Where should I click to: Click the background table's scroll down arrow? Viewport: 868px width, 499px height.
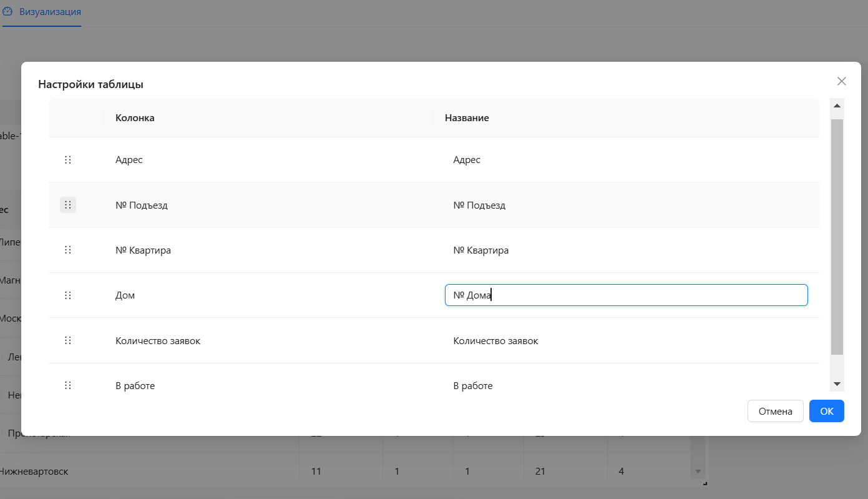click(698, 471)
